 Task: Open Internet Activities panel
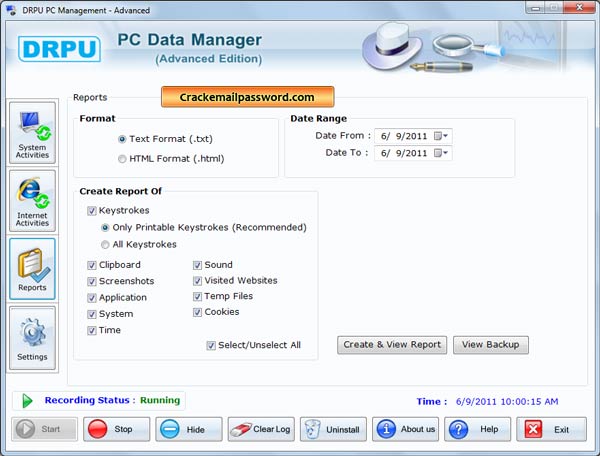(33, 201)
